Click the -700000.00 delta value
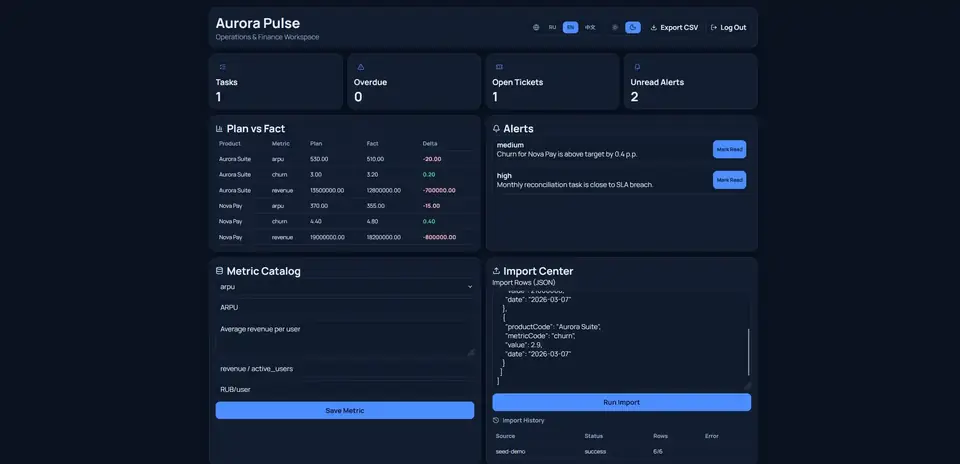Viewport: 960px width, 464px height. point(439,190)
